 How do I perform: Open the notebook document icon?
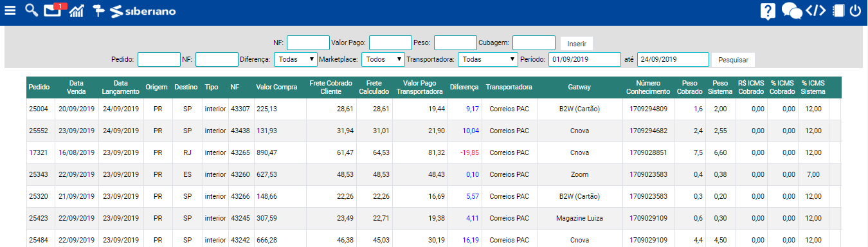[x=838, y=11]
